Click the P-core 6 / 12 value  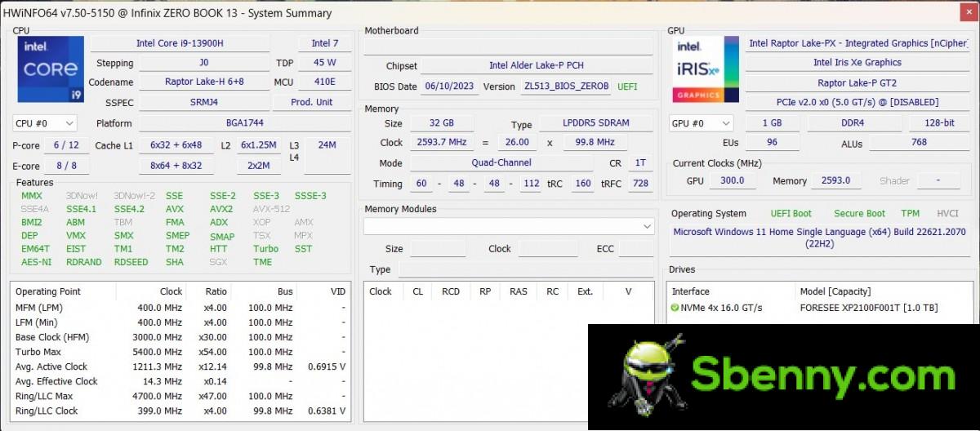click(x=66, y=144)
